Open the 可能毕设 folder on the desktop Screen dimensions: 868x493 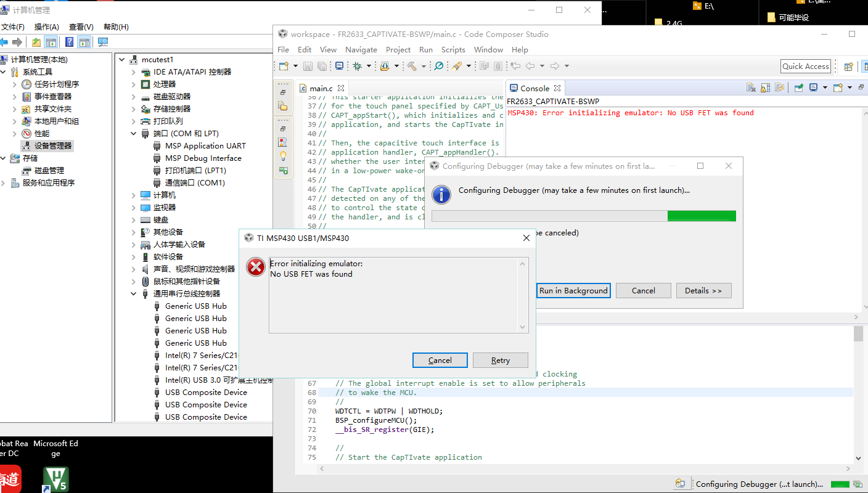pyautogui.click(x=788, y=17)
